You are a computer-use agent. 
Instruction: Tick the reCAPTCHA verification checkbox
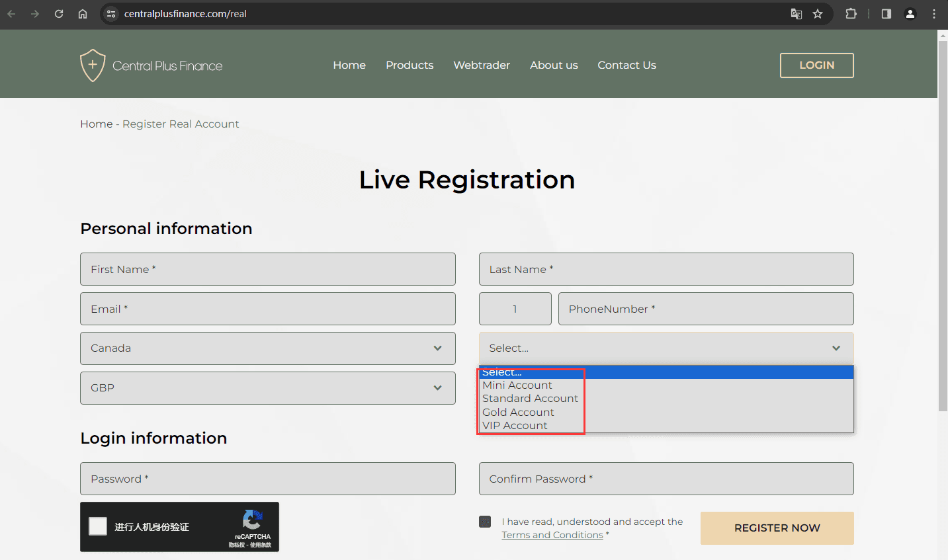click(x=98, y=526)
